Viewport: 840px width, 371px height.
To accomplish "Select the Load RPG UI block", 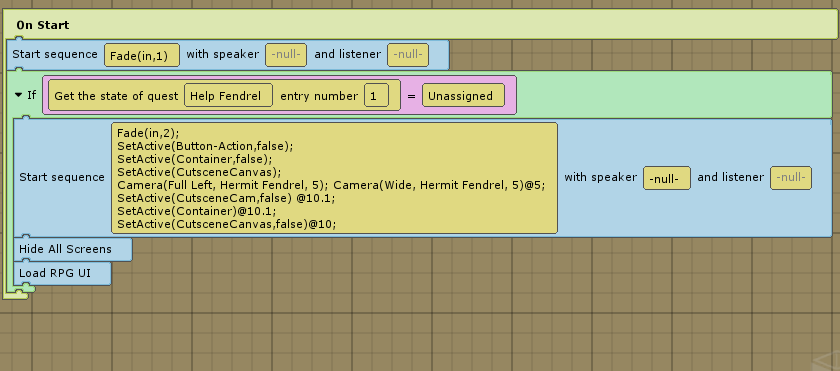I will [62, 273].
